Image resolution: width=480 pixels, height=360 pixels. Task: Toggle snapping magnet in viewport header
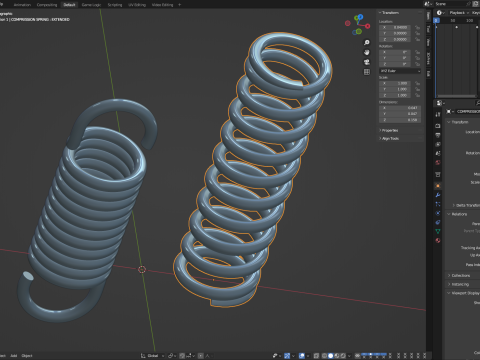tap(182, 356)
